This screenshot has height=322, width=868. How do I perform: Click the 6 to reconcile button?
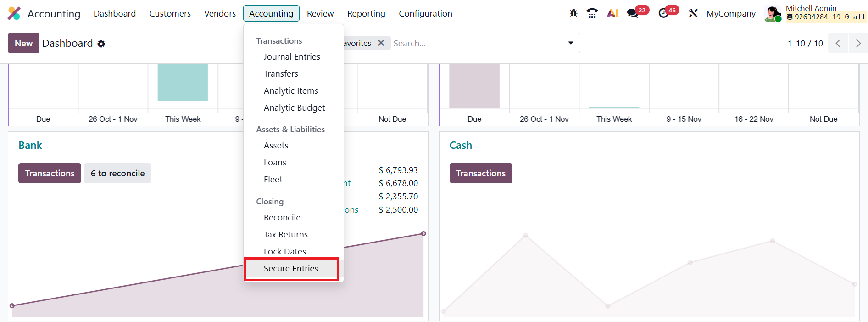pyautogui.click(x=117, y=173)
